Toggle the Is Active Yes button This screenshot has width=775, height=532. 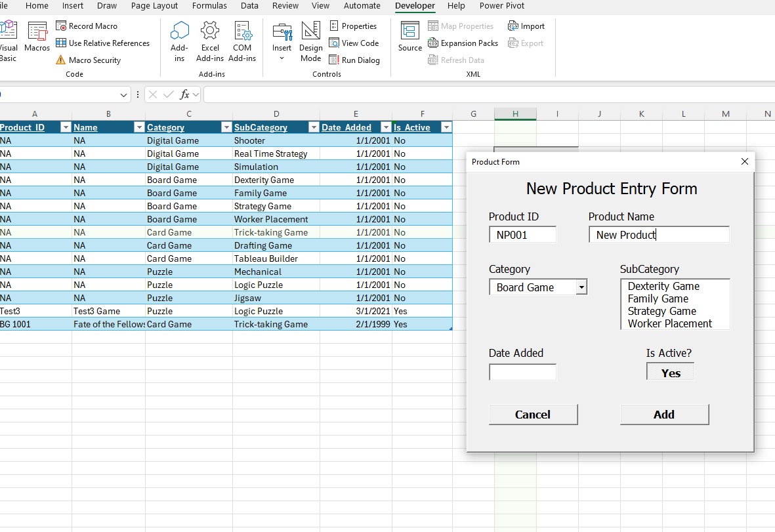click(670, 373)
